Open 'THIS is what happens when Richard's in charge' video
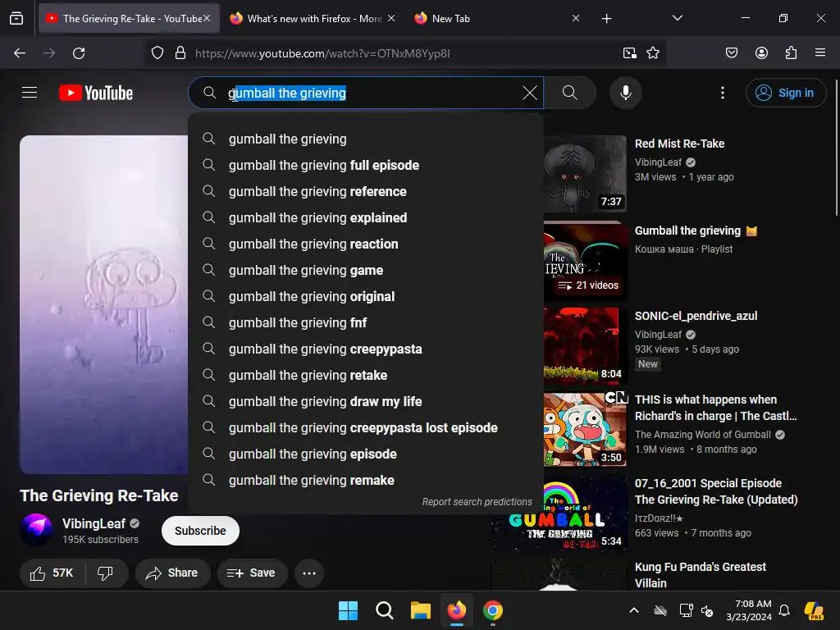Image resolution: width=840 pixels, height=630 pixels. (x=715, y=408)
